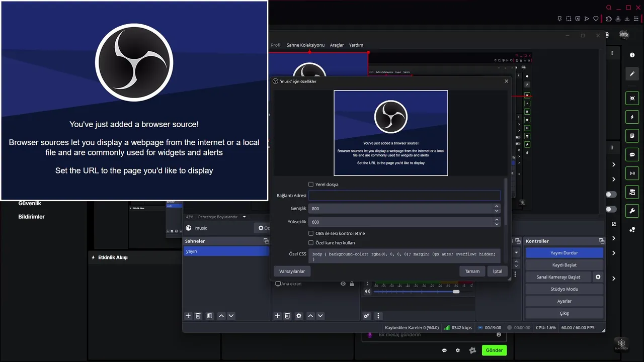Screen dimensions: 644x362
Task: Undock the Kontroller panel
Action: click(601, 241)
